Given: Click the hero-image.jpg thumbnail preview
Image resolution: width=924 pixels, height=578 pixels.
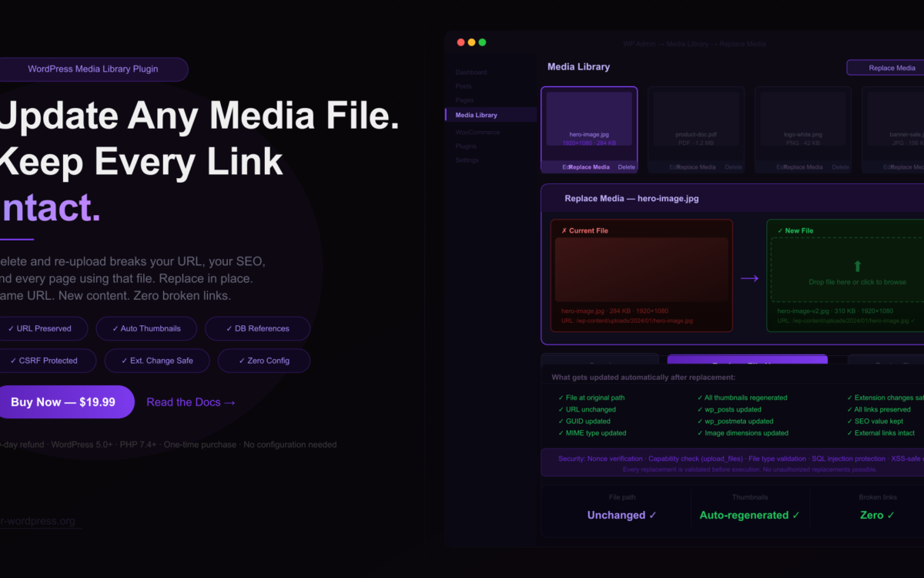Looking at the screenshot, I should coord(589,119).
